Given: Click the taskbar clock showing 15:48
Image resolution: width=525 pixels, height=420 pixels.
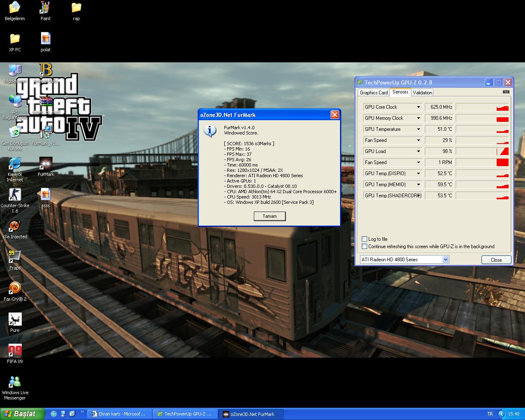Looking at the screenshot, I should [514, 414].
